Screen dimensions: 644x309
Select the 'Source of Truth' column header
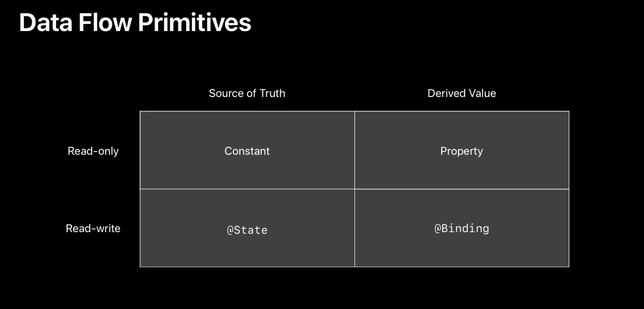pos(247,93)
